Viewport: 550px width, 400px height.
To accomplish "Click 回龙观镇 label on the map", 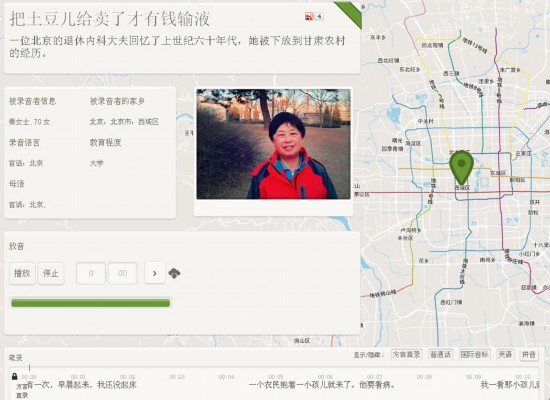I will point(432,45).
